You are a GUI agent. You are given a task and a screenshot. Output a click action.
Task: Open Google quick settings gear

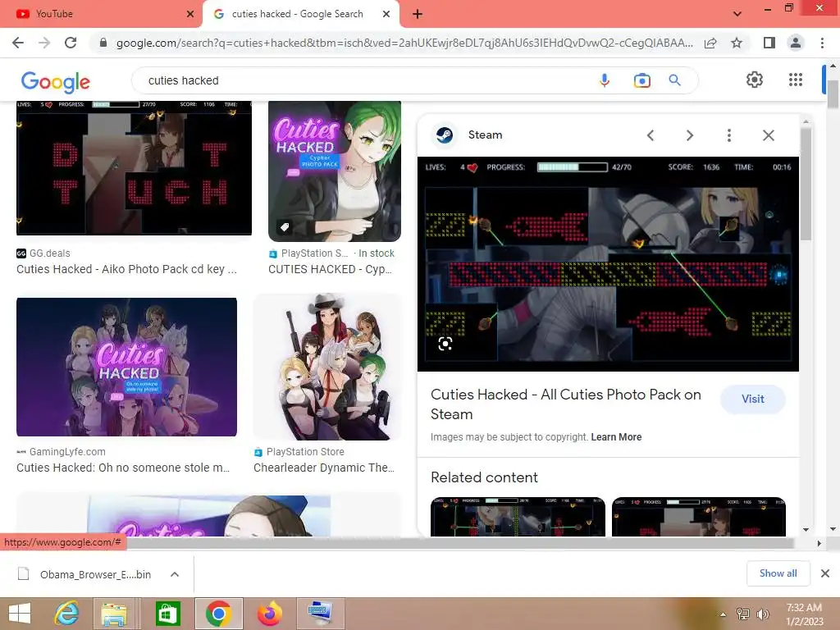tap(755, 80)
